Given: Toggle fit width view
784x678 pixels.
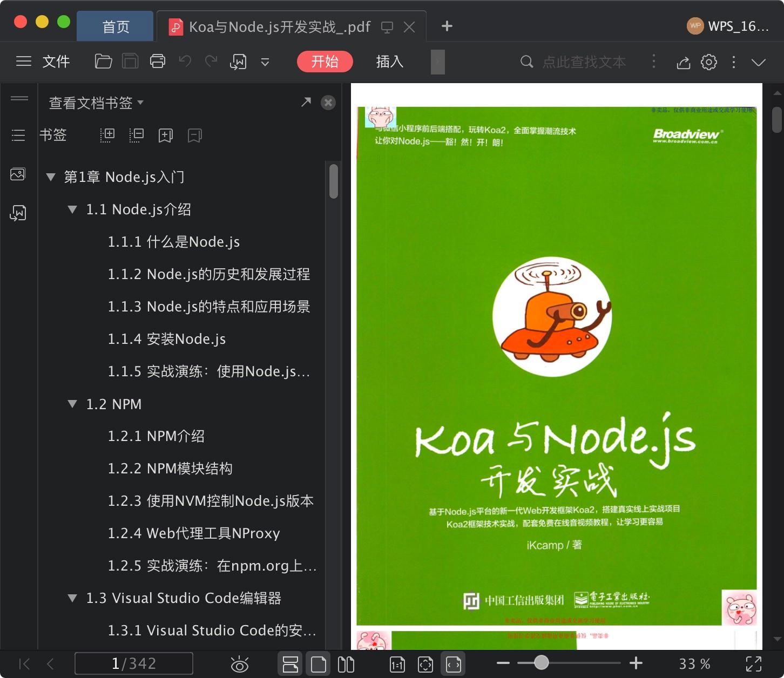Looking at the screenshot, I should (x=454, y=664).
